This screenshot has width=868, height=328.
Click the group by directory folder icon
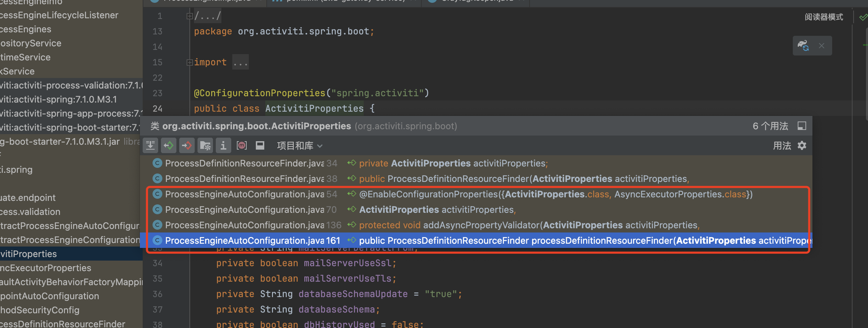click(205, 145)
